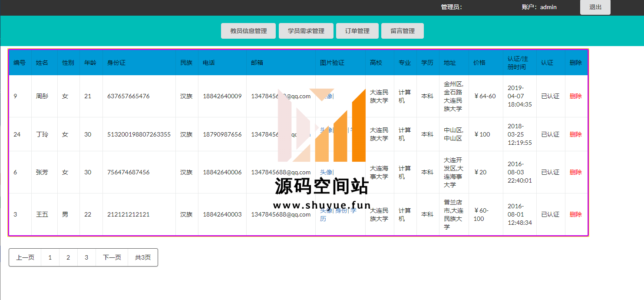
Task: Open the 教员信息管理 section
Action: pos(248,31)
